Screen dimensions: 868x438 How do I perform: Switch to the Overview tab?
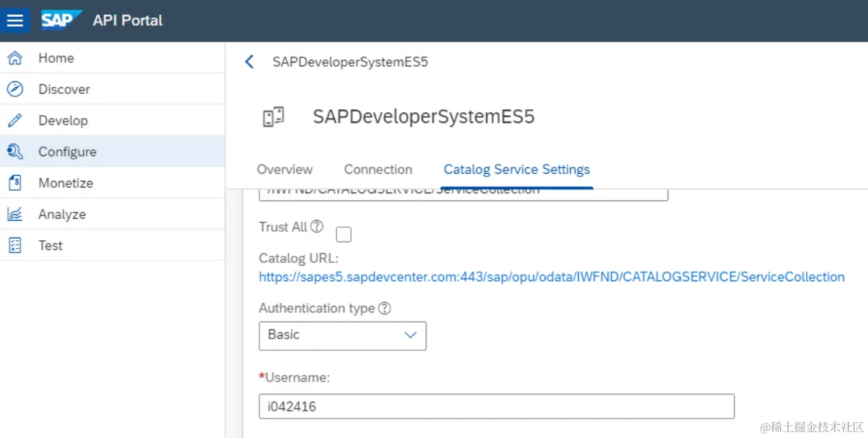(285, 169)
